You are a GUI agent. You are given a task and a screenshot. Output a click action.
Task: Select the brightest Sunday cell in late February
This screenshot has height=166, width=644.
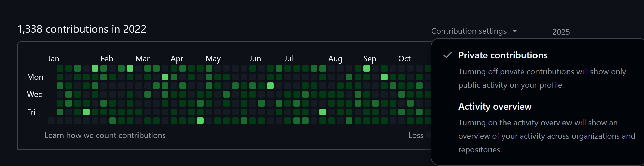(130, 68)
